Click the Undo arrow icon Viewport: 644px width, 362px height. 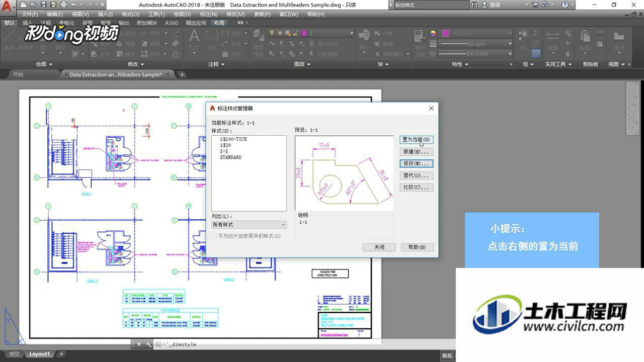coord(74,5)
